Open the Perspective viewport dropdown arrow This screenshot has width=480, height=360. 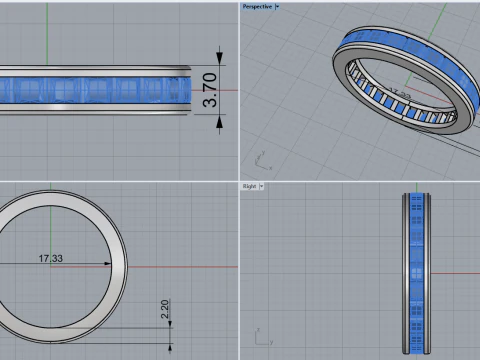pyautogui.click(x=277, y=7)
